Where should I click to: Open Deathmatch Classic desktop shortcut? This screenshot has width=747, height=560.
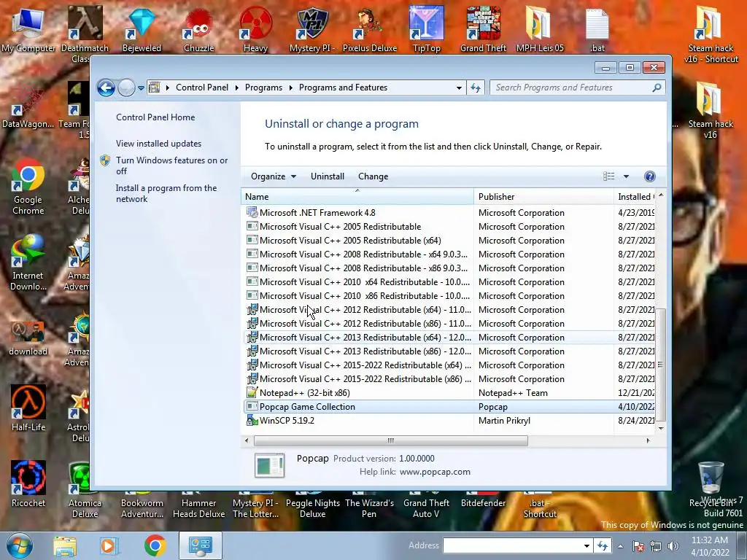pos(85,34)
